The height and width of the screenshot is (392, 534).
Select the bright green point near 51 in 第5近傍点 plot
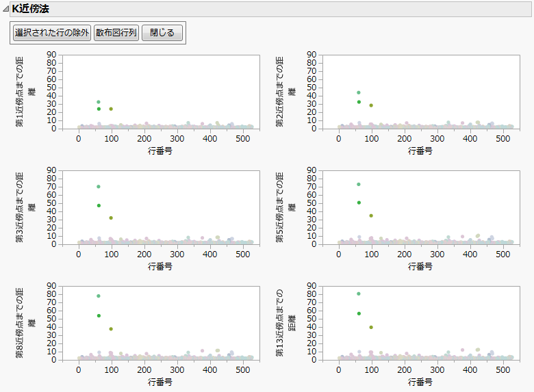(359, 202)
